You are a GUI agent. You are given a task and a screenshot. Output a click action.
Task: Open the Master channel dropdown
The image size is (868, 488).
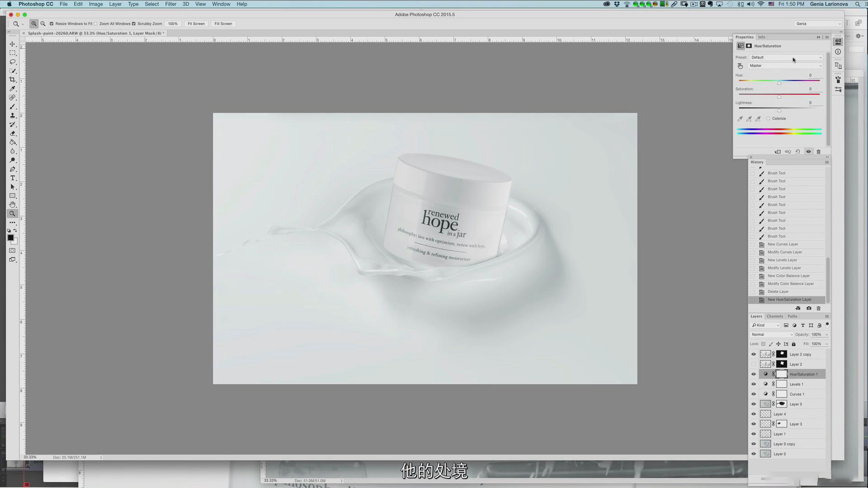click(x=785, y=66)
